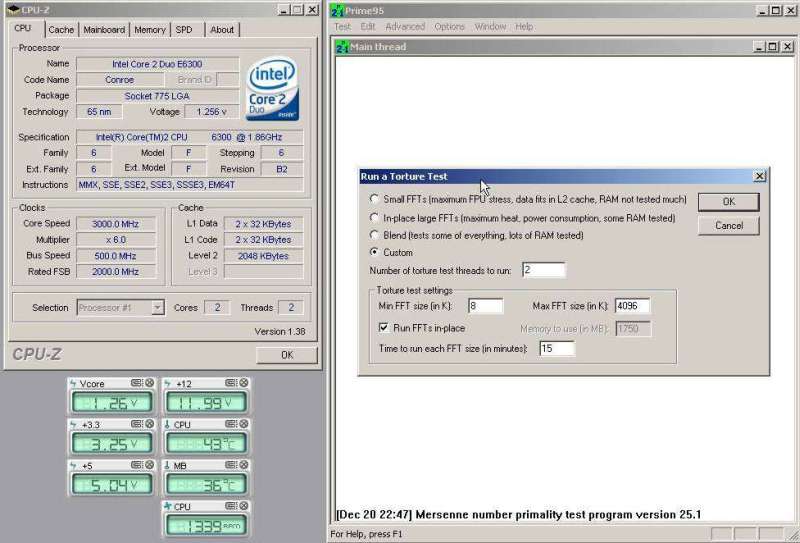The width and height of the screenshot is (800, 543).
Task: Close the +3.3 voltage widget
Action: point(149,424)
